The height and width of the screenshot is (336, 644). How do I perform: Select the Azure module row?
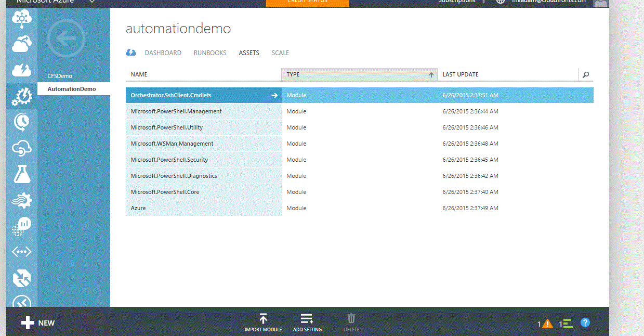point(360,208)
